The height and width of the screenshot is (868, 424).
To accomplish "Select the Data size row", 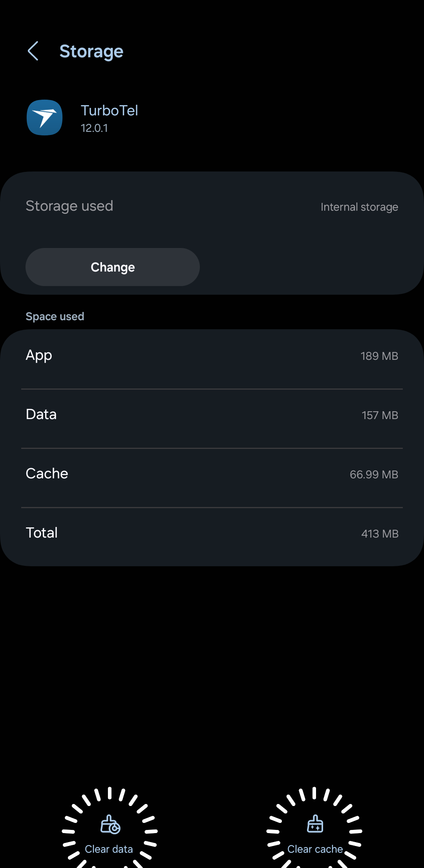I will [x=212, y=415].
